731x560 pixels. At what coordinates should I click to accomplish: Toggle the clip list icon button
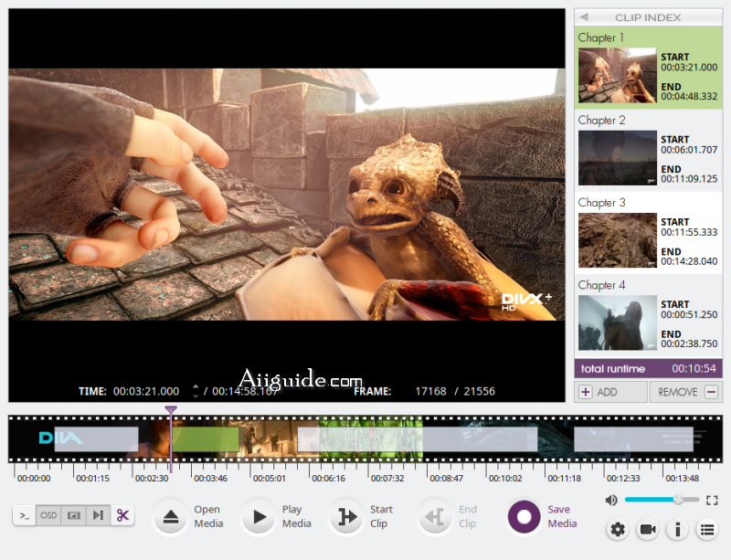707,530
